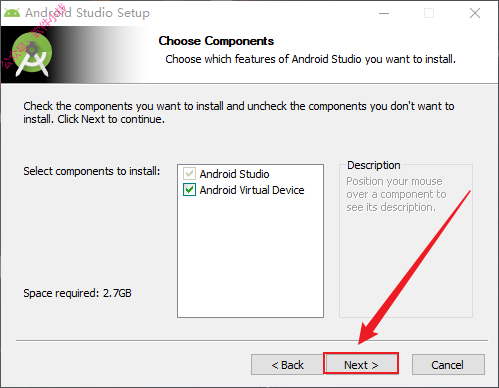Image resolution: width=499 pixels, height=388 pixels.
Task: Click the Select components to install label
Action: pyautogui.click(x=92, y=171)
